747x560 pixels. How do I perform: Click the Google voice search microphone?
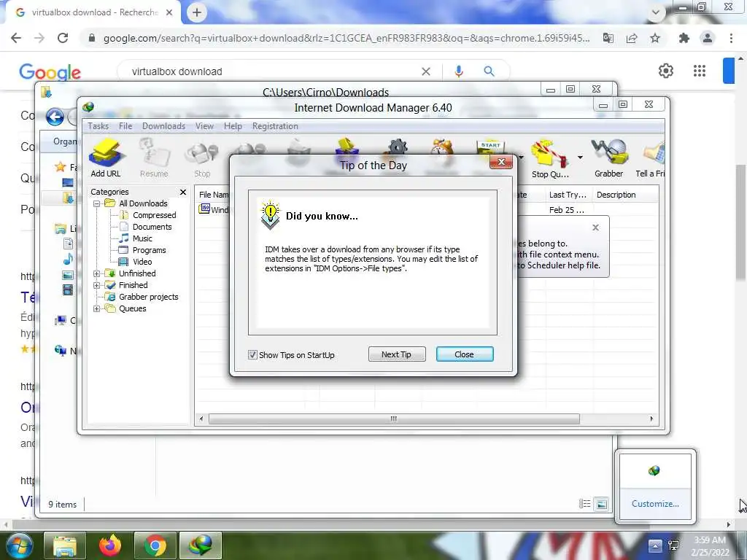point(459,71)
